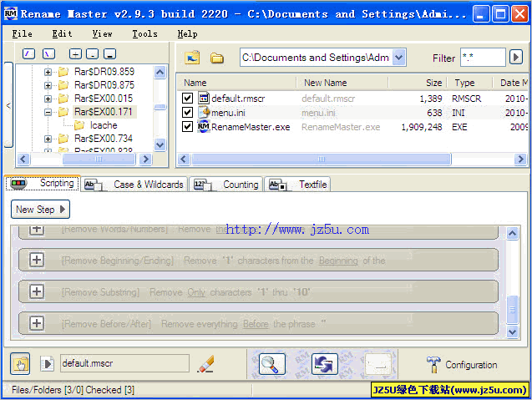Click the Filter input field
This screenshot has width=532, height=400.
[483, 57]
